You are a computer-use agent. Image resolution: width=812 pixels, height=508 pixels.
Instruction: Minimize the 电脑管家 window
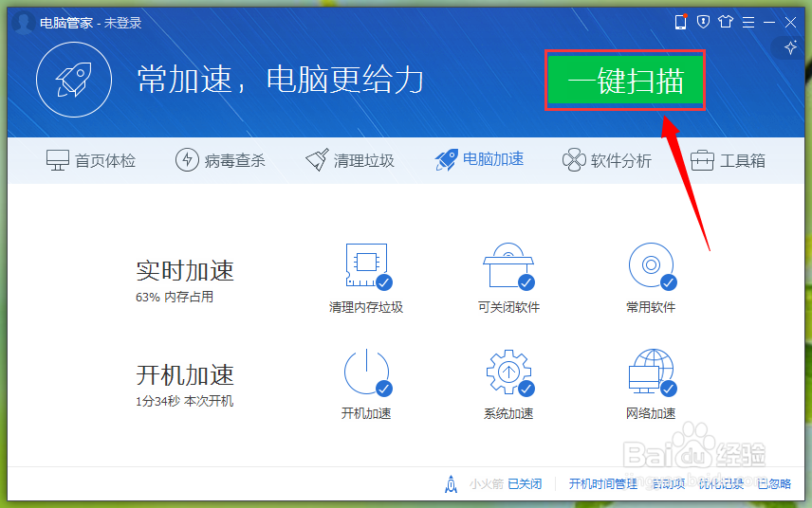(x=769, y=22)
